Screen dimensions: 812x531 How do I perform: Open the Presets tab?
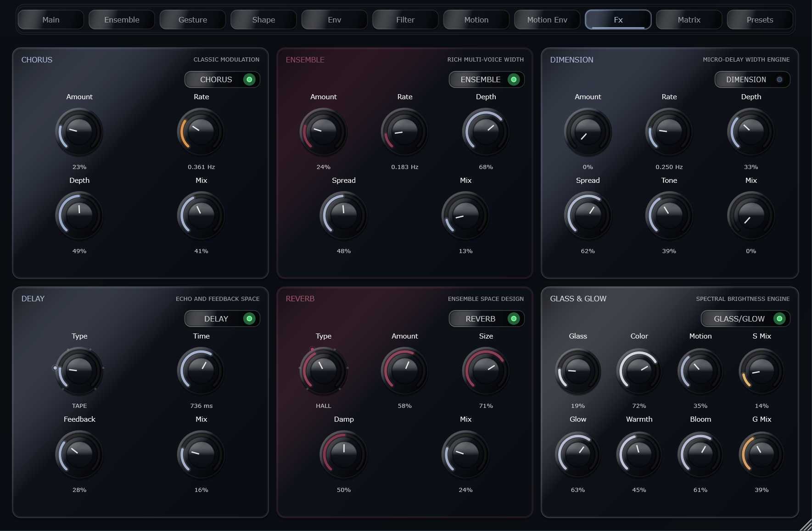(760, 20)
